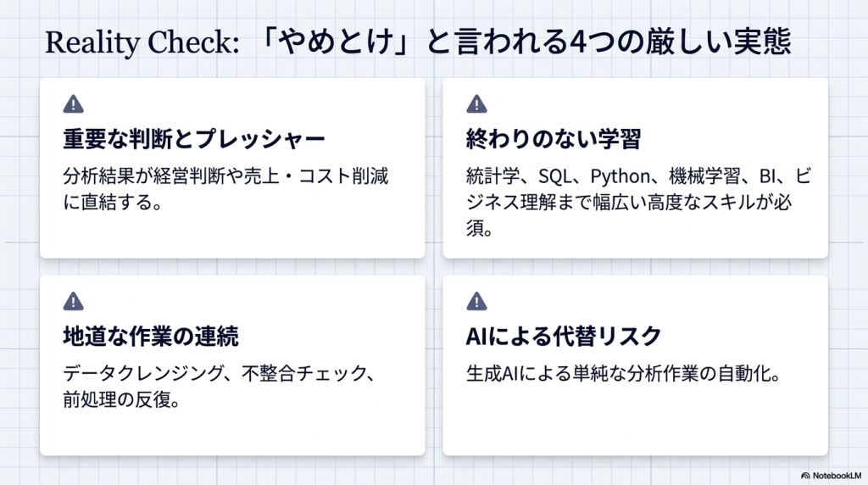Click the warning icon above 地道な作業の連続
868x485 pixels.
(74, 301)
